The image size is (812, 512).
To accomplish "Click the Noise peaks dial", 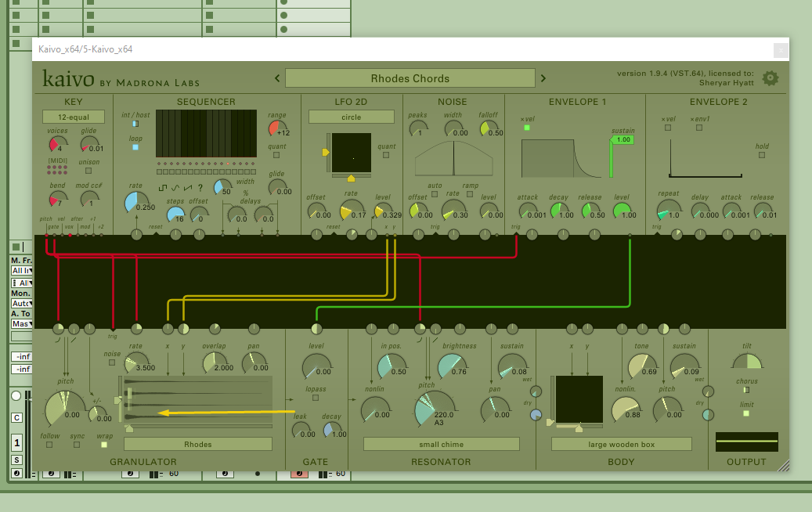I will 418,128.
